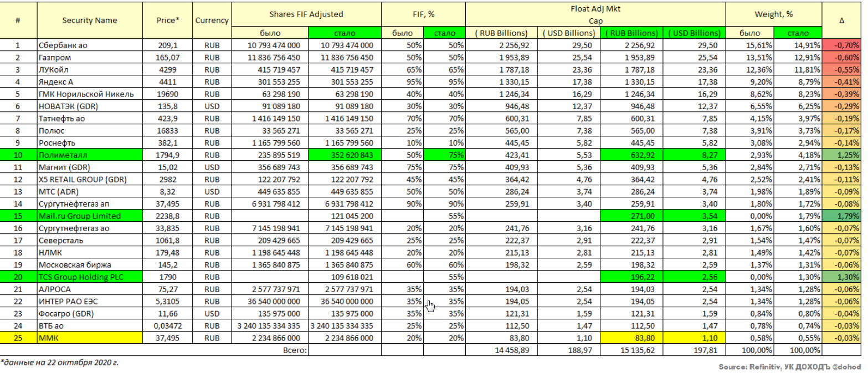Click the Price* column header
The height and width of the screenshot is (382, 868).
[x=168, y=21]
